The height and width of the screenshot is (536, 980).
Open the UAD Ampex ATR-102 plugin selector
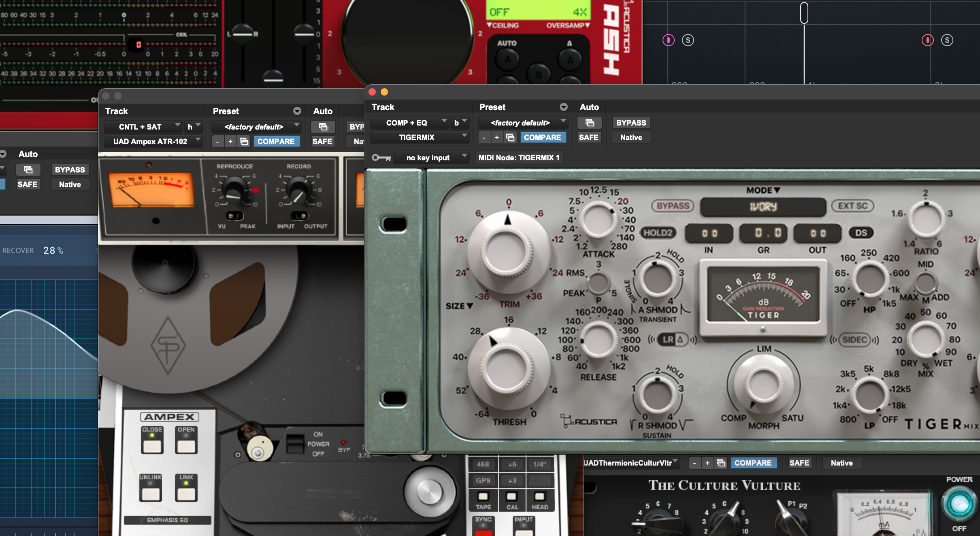(x=152, y=141)
